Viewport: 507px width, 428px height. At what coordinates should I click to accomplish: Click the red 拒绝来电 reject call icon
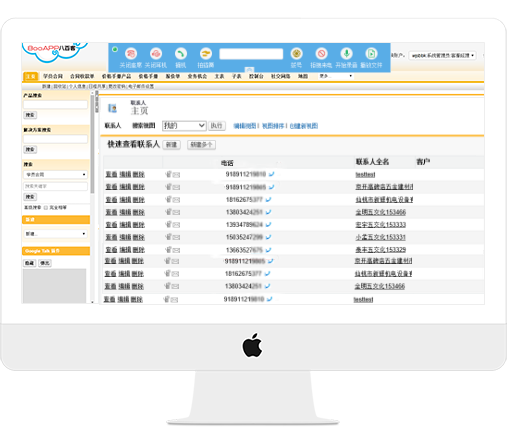[321, 53]
